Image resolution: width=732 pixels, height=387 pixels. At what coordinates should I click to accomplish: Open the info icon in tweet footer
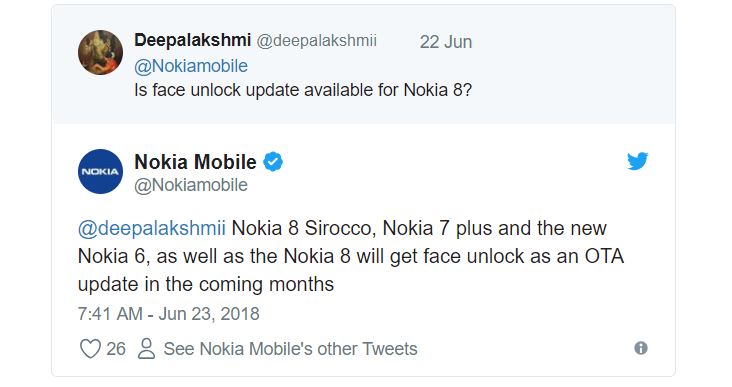point(640,348)
